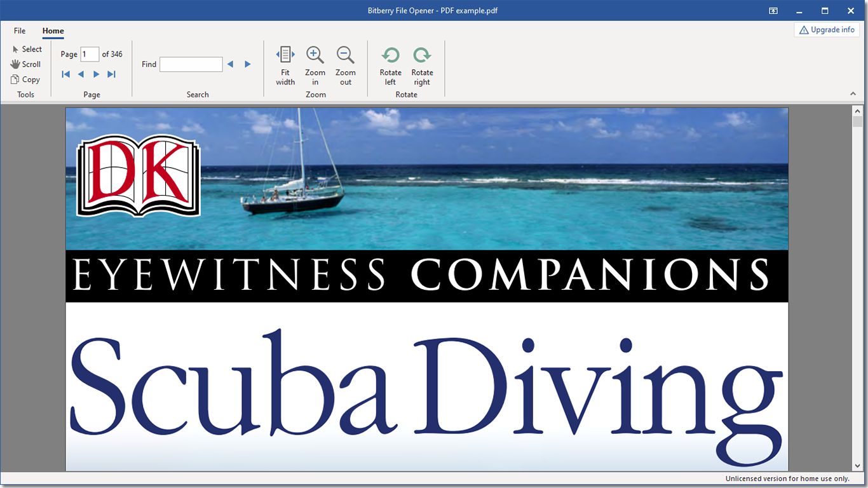Rotate the page left

(x=390, y=65)
